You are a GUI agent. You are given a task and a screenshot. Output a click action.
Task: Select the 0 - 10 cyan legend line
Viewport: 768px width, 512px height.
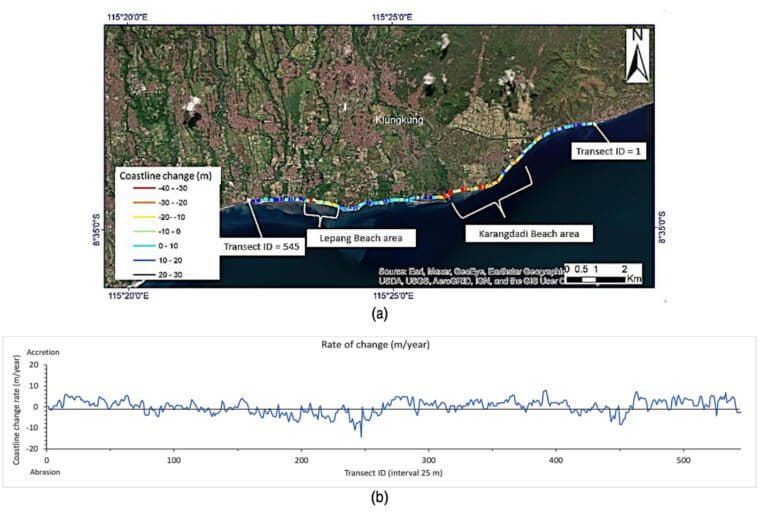tap(144, 246)
